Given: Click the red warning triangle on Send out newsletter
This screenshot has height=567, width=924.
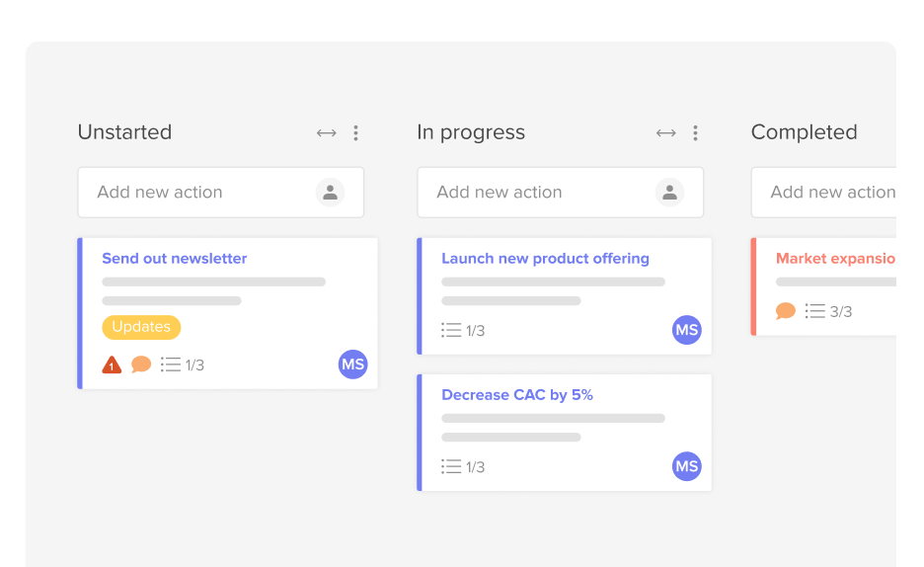Looking at the screenshot, I should (x=112, y=364).
